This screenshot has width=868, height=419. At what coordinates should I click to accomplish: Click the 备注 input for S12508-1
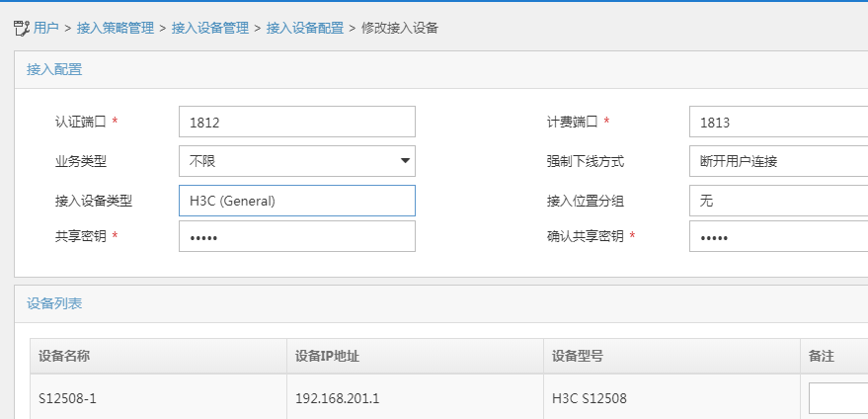click(837, 398)
